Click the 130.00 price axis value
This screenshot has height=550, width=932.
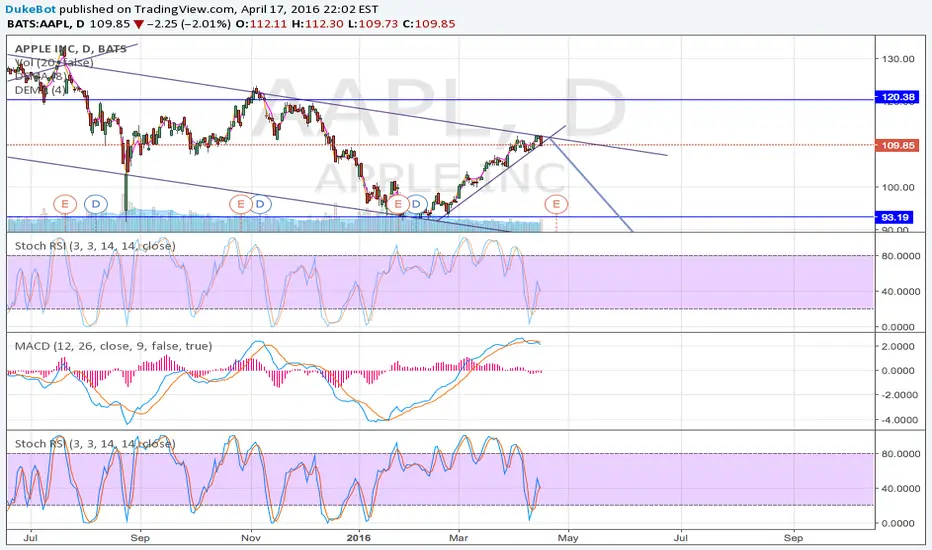click(898, 59)
